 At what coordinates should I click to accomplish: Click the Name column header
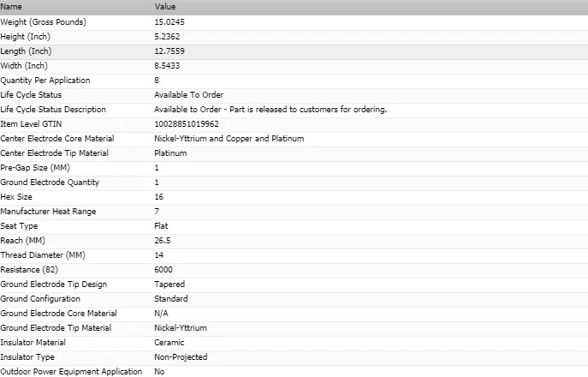[x=11, y=7]
